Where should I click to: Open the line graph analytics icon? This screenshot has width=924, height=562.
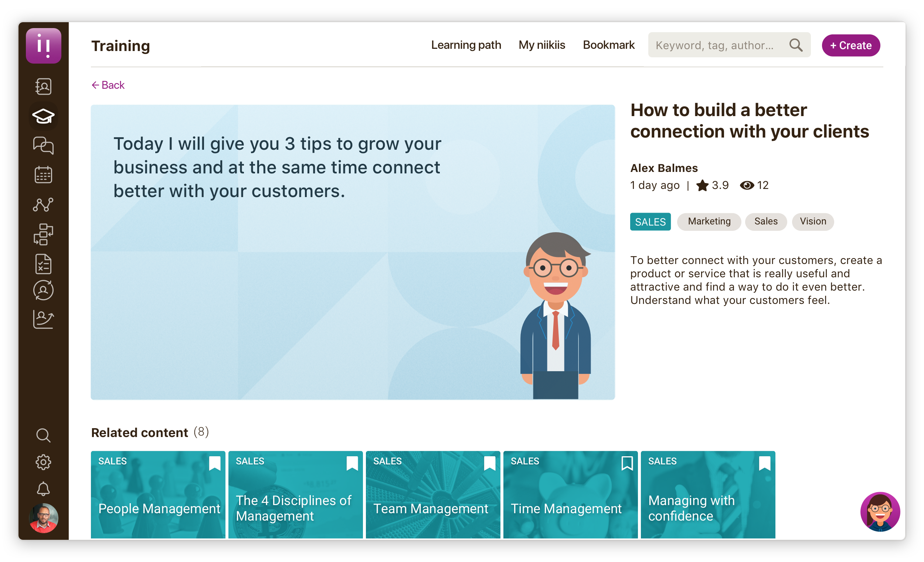43,205
